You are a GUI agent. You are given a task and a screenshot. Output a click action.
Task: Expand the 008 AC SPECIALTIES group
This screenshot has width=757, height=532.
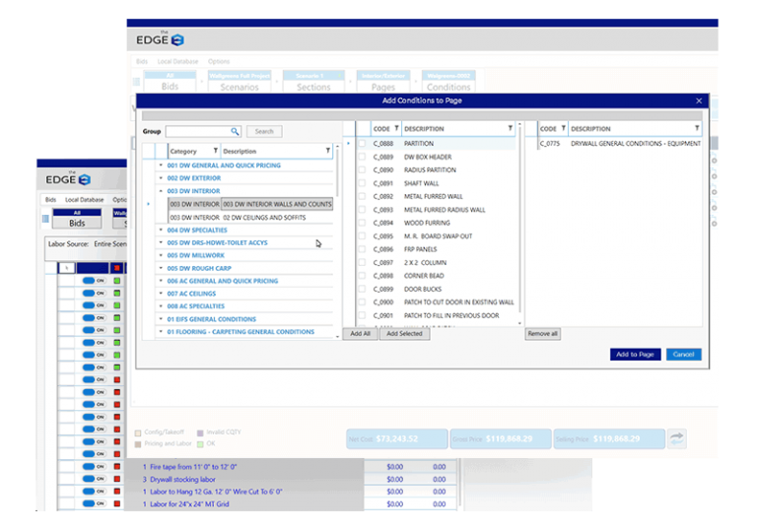pos(161,306)
